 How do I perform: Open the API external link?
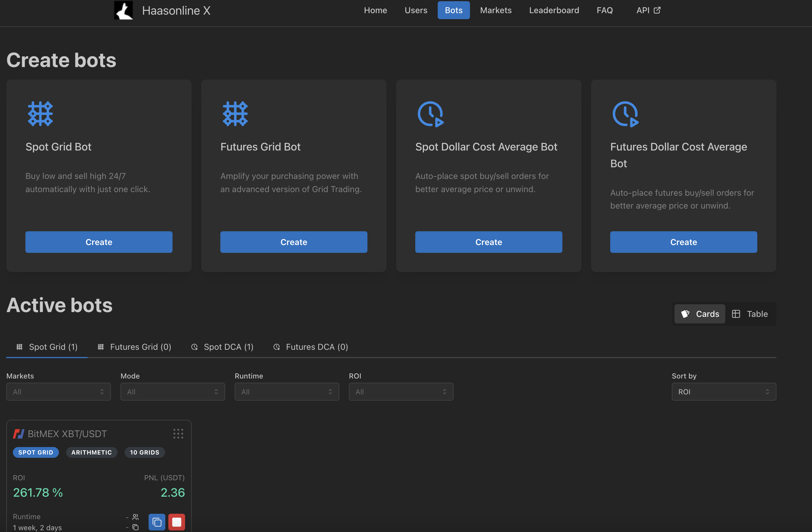(648, 10)
